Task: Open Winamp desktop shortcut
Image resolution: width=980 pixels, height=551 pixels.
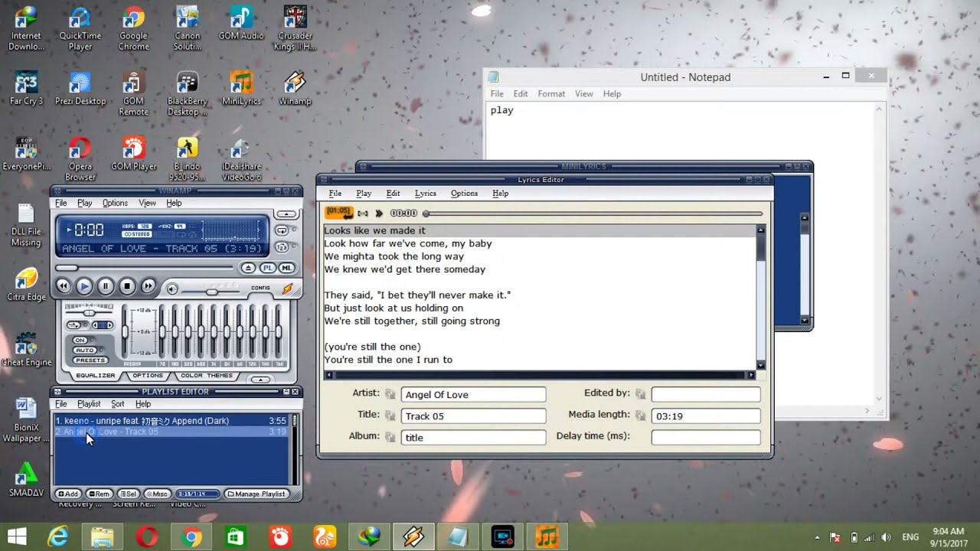Action: (x=295, y=89)
